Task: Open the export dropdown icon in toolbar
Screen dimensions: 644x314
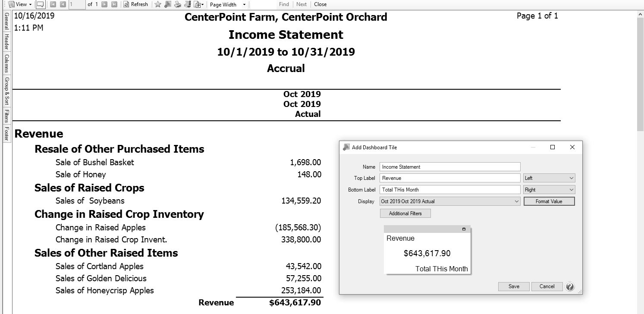Action: (198, 4)
